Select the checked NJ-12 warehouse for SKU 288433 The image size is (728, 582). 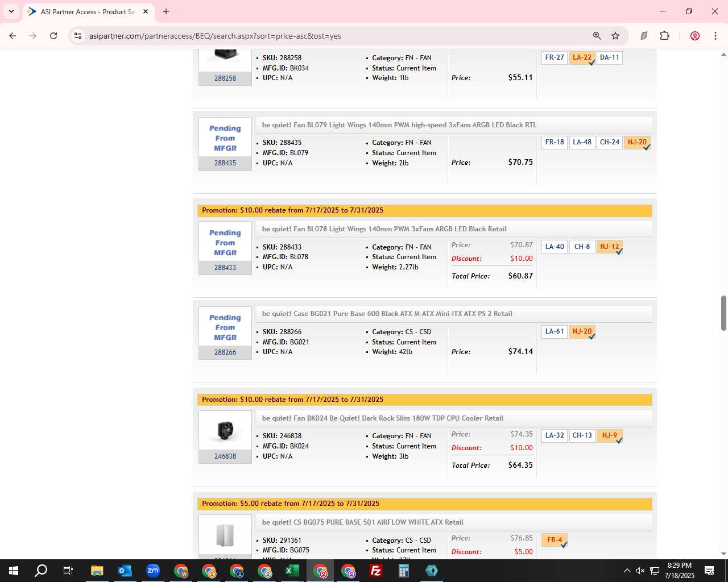(610, 247)
